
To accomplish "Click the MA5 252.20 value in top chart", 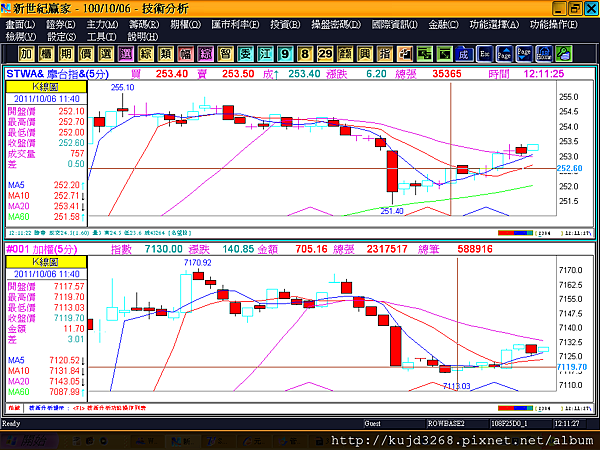I will [67, 185].
